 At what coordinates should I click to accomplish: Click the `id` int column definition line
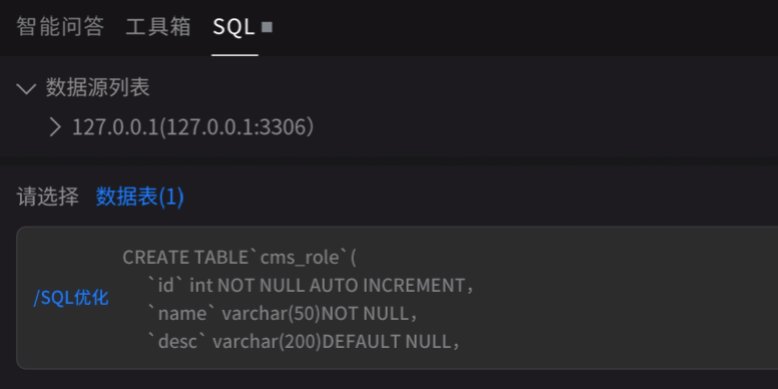click(311, 286)
